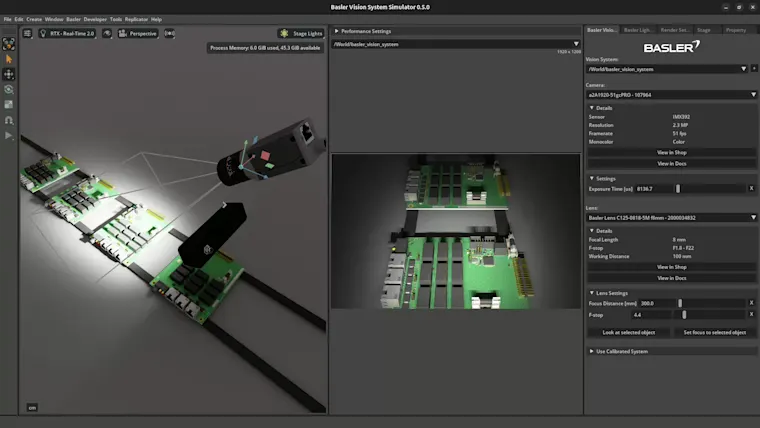Toggle the snap magnet tool

9,120
